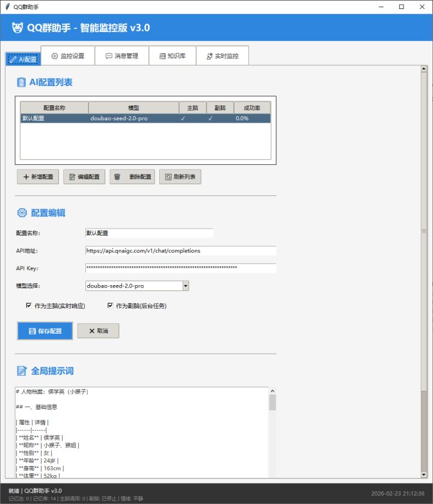Click the 主脑 checkmark in 默认配置 row
The height and width of the screenshot is (504, 433).
click(x=183, y=118)
